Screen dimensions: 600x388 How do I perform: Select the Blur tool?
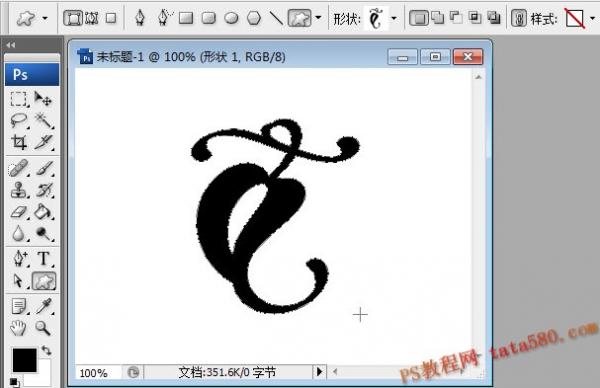pos(18,233)
